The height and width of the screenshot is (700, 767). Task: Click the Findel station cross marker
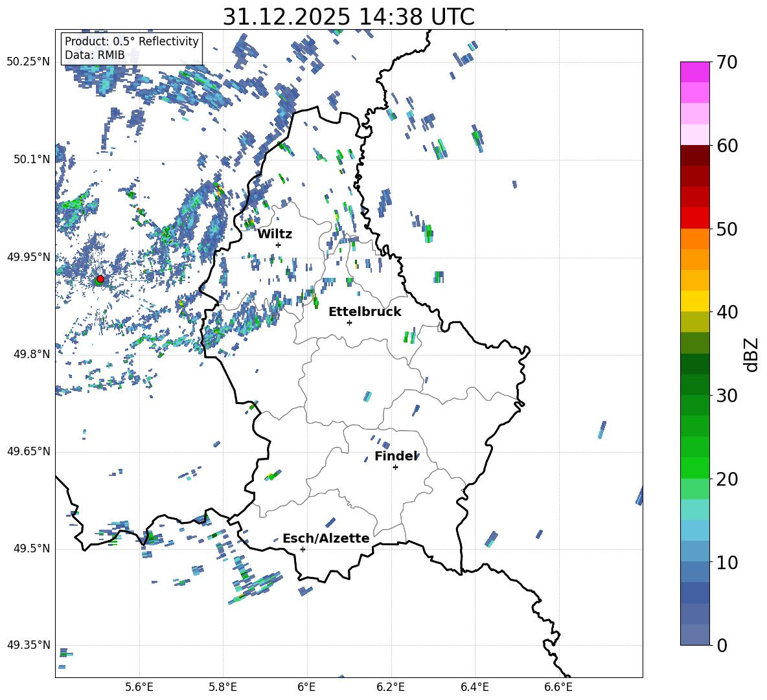click(x=395, y=467)
